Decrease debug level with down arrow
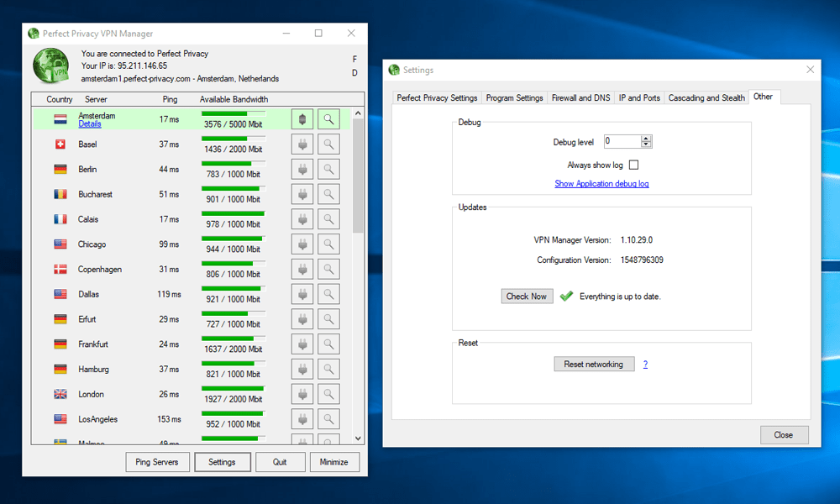The width and height of the screenshot is (840, 504). point(646,145)
